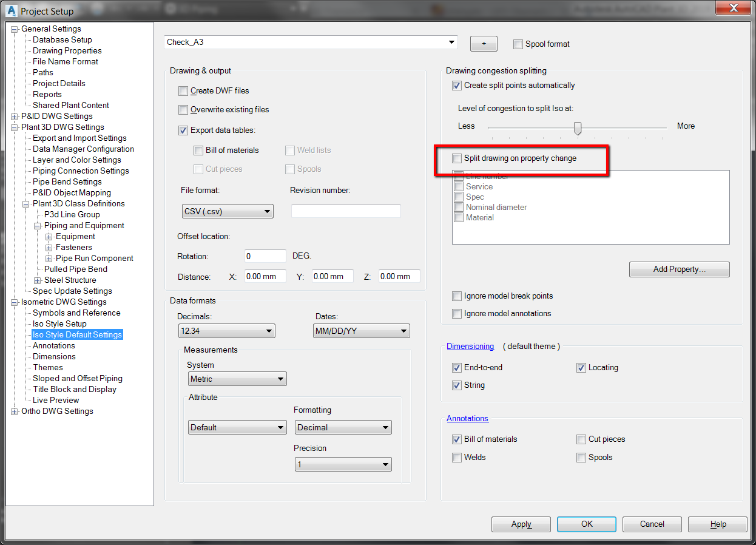Click the Add Property button

pos(679,269)
